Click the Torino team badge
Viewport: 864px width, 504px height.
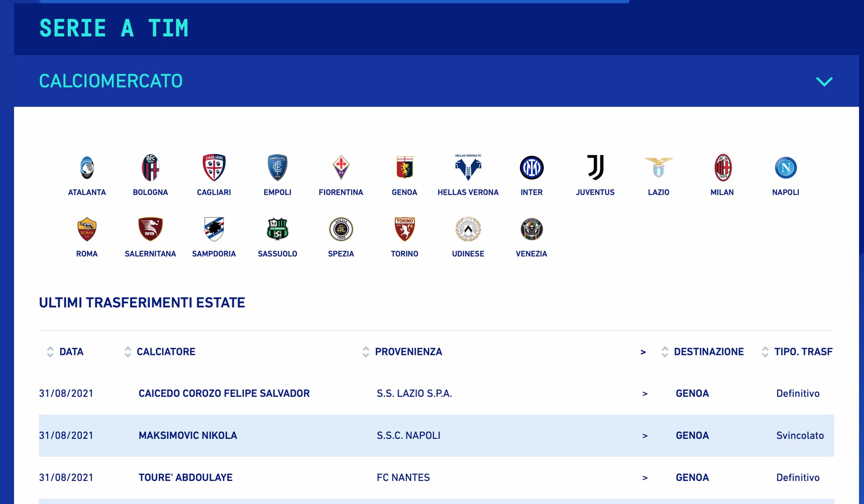click(404, 229)
